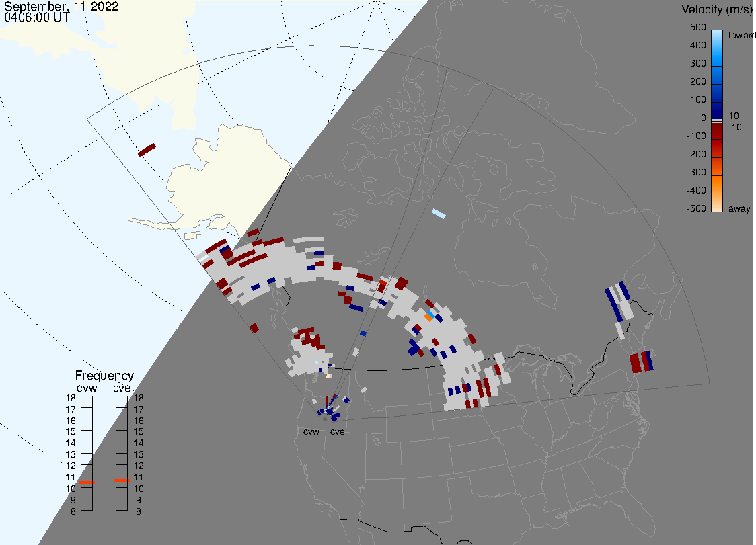The height and width of the screenshot is (545, 756).
Task: Click the 14 label right of the cve frequency bar
Action: click(x=139, y=444)
